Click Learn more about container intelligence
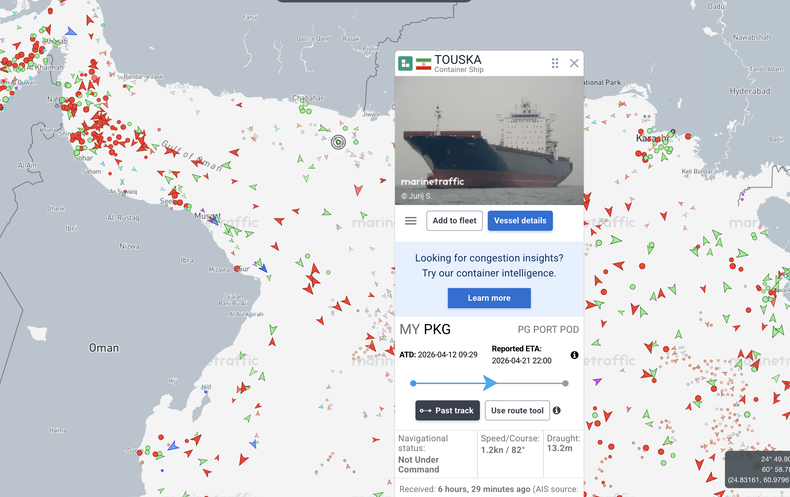Image resolution: width=790 pixels, height=497 pixels. (489, 298)
